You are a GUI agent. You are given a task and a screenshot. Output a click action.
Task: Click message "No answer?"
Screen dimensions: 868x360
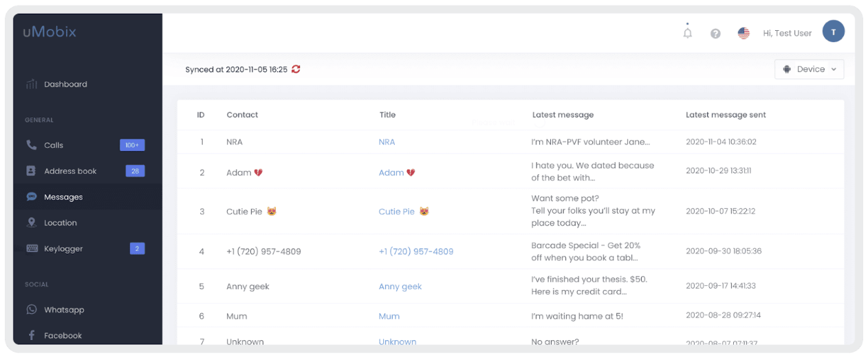[555, 341]
